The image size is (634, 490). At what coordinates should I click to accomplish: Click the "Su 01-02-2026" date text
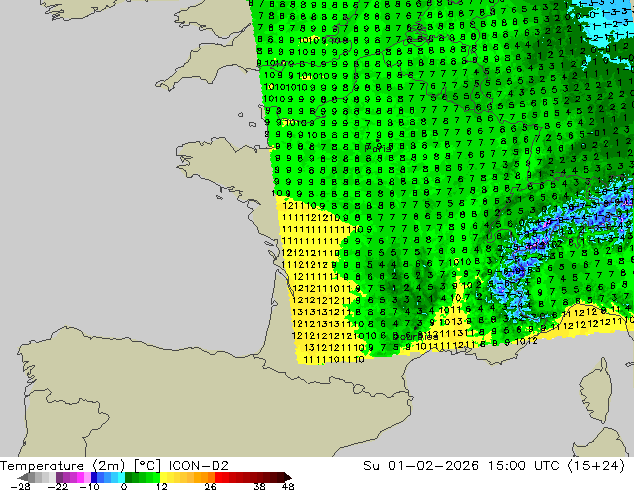pos(421,466)
